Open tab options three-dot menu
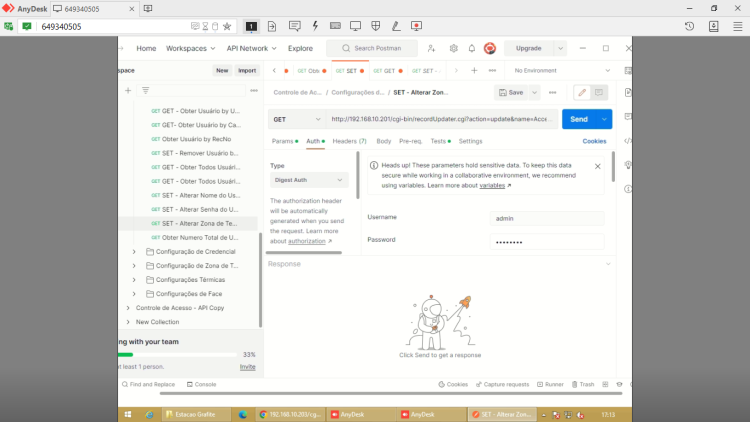 (492, 70)
